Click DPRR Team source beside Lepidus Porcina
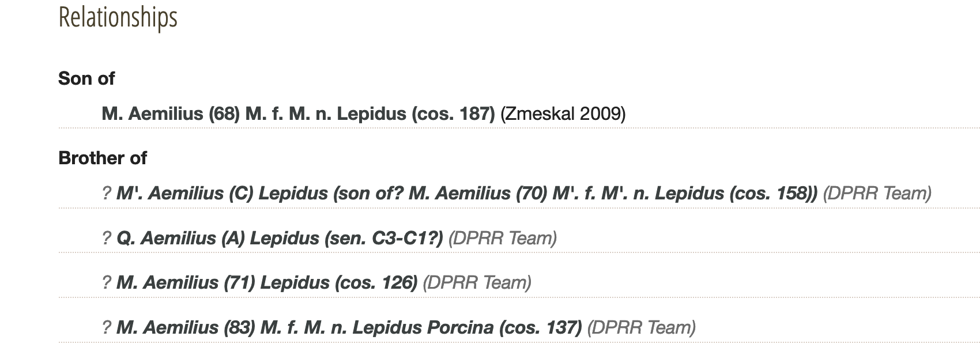 pos(641,327)
